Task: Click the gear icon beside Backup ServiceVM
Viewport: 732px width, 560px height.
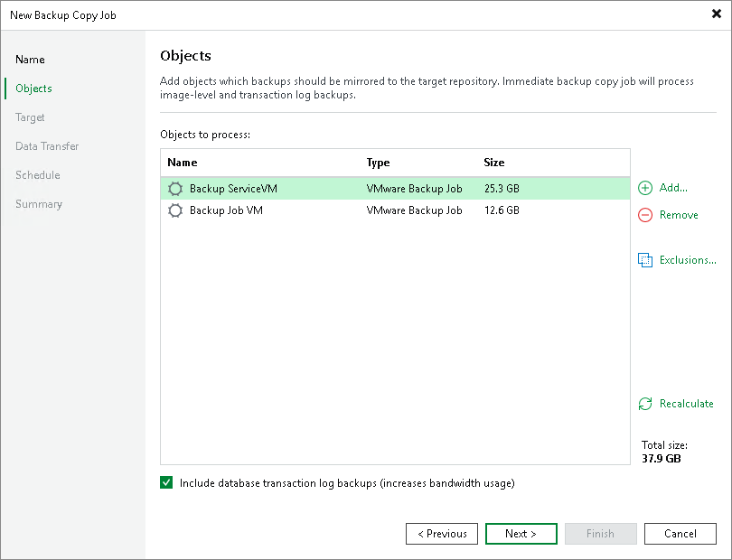Action: 175,189
